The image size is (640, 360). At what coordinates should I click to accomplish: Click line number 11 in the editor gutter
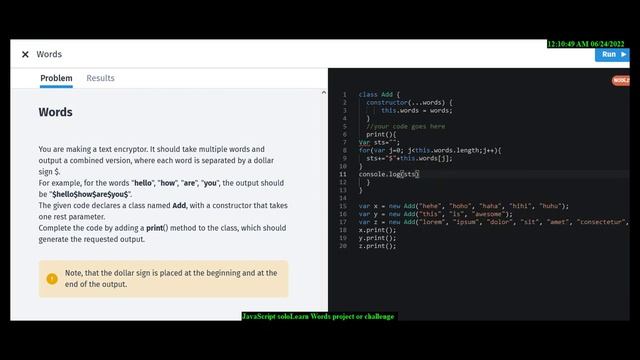coord(343,174)
